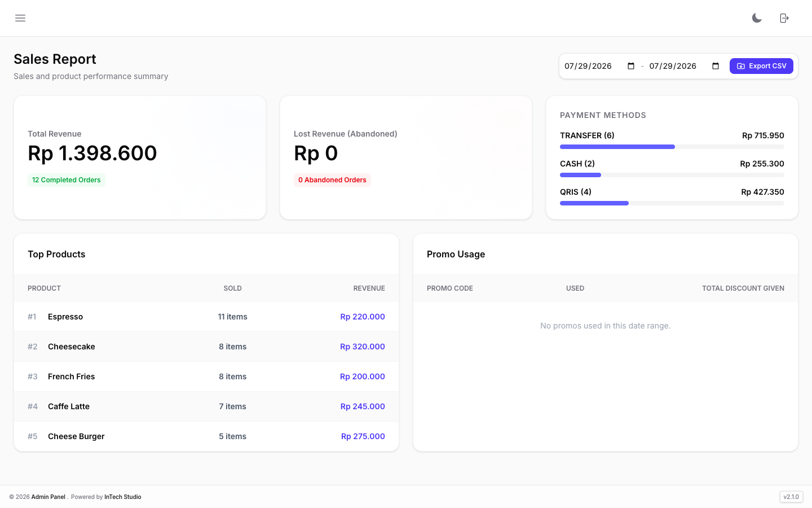Click Espresso revenue Rp 220.000
812x508 pixels.
tap(363, 317)
